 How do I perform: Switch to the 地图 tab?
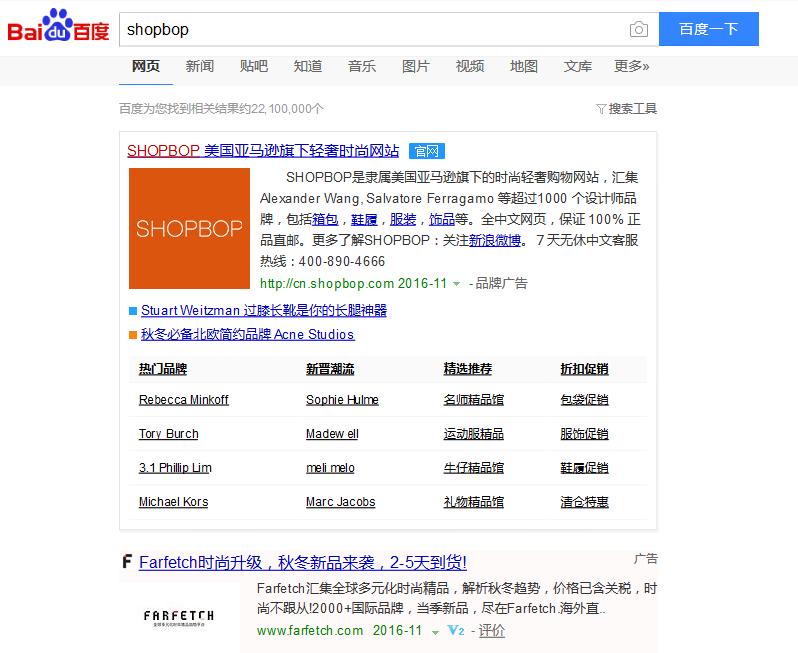(x=524, y=66)
